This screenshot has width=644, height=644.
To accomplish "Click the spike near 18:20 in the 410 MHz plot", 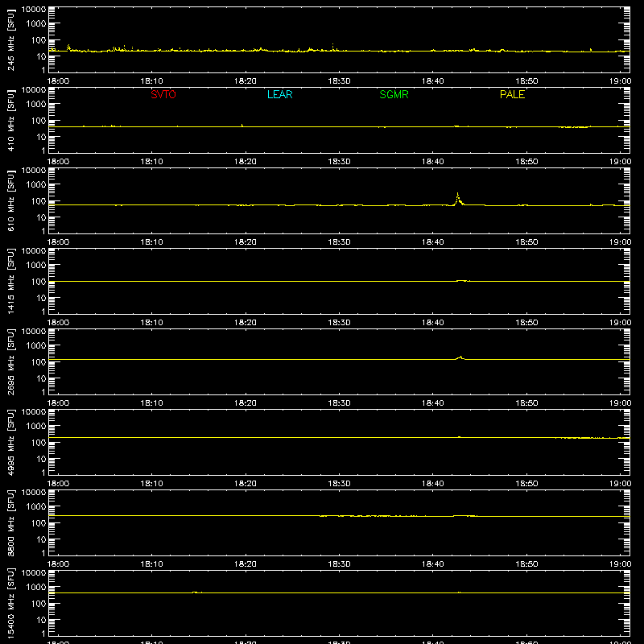I will (242, 125).
